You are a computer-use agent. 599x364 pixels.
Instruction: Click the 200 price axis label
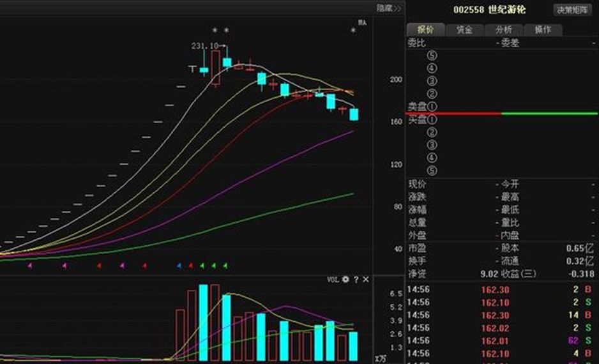396,79
